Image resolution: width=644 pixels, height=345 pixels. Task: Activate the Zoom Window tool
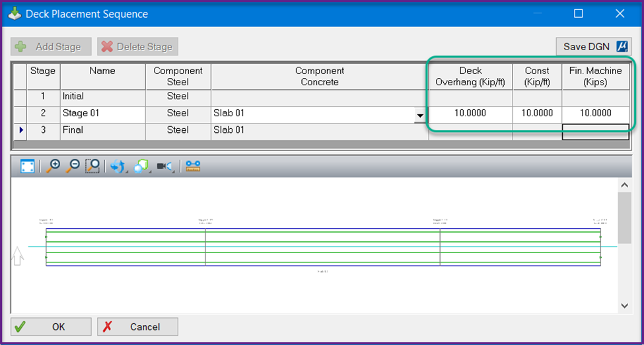point(92,167)
